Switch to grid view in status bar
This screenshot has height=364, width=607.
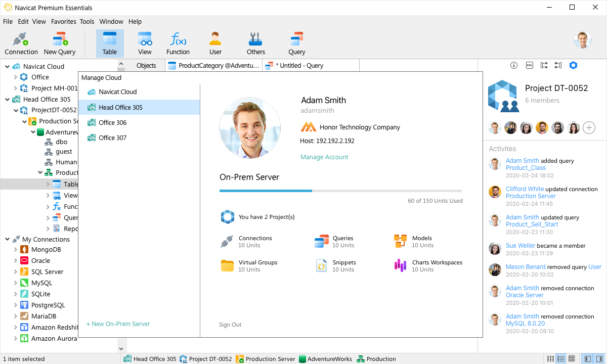(x=571, y=358)
